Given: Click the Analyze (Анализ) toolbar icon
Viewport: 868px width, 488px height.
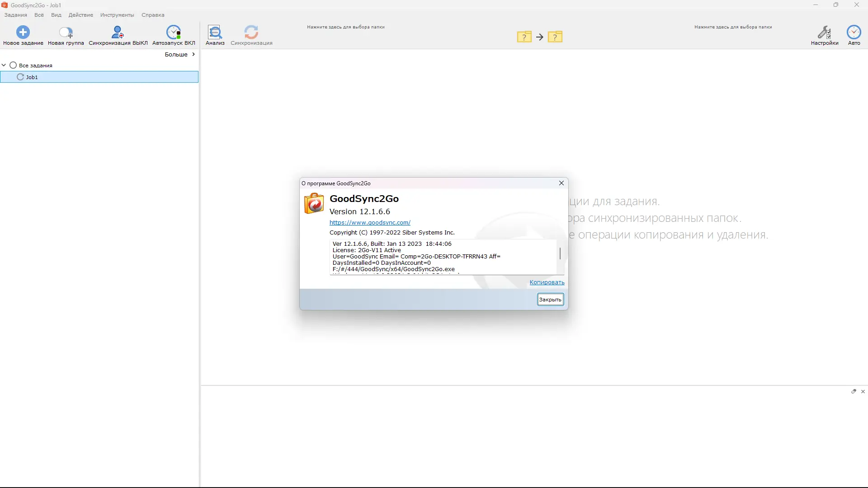Looking at the screenshot, I should pyautogui.click(x=215, y=32).
